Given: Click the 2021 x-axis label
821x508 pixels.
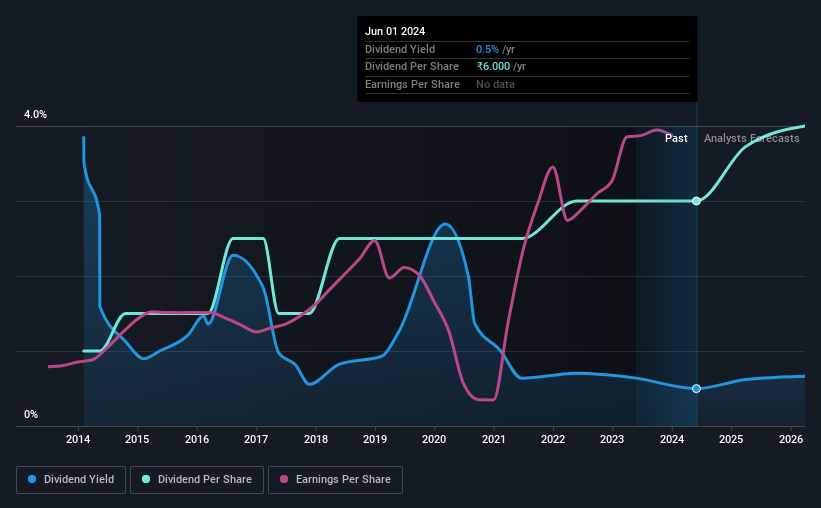Looking at the screenshot, I should pyautogui.click(x=494, y=439).
